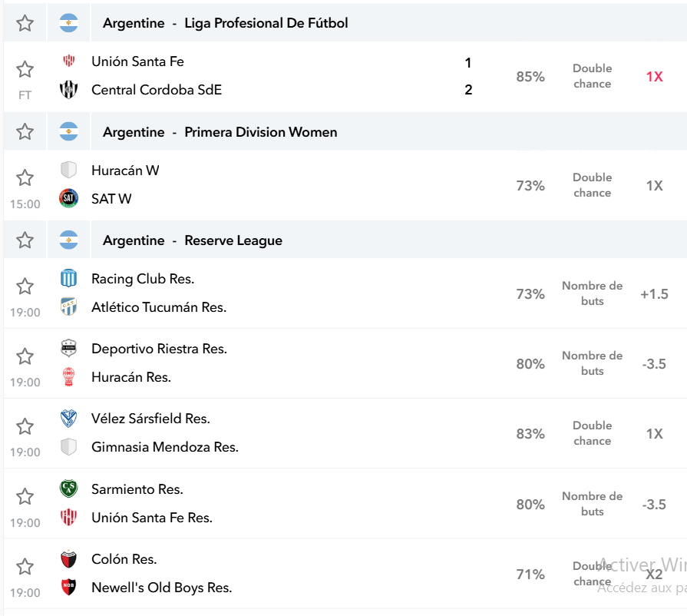Screen dimensions: 687x616
Task: Star the Primera Division Women league
Action: point(25,131)
